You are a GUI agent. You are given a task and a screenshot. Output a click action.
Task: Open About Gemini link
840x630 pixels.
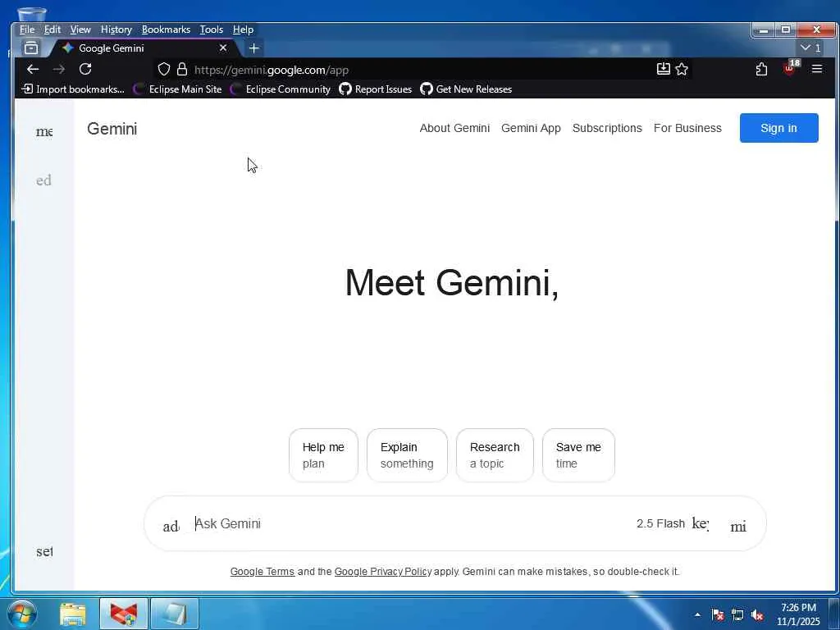pyautogui.click(x=454, y=128)
